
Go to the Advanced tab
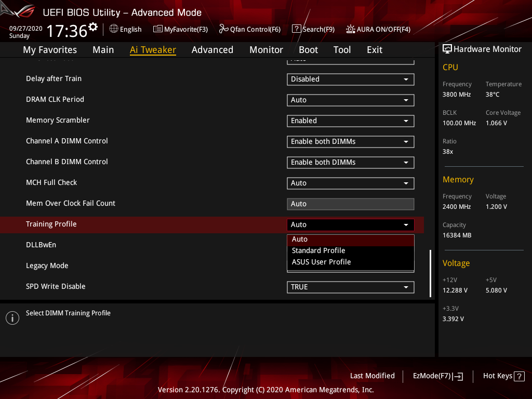[x=212, y=50]
